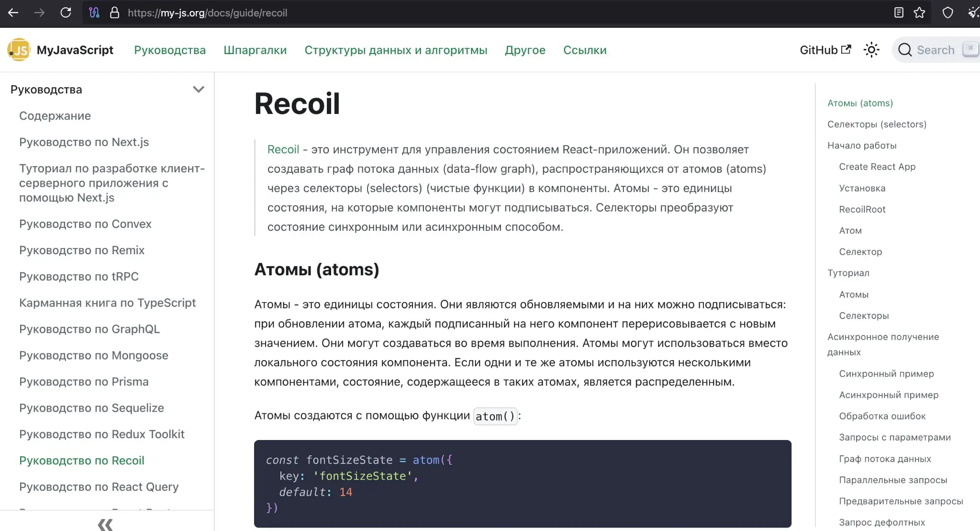Jump to Create React App section
The height and width of the screenshot is (531, 980).
point(877,167)
